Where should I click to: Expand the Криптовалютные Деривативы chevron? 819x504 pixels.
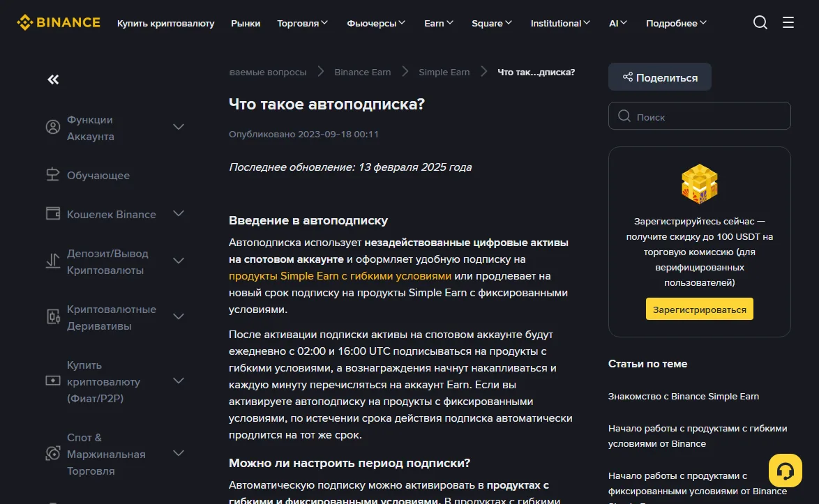point(179,316)
